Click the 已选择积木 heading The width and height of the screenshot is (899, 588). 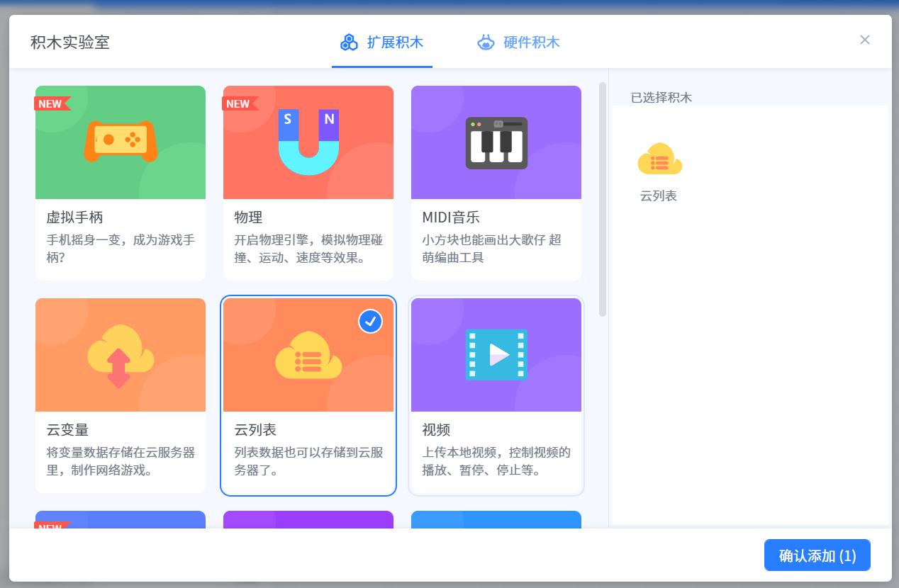click(661, 98)
